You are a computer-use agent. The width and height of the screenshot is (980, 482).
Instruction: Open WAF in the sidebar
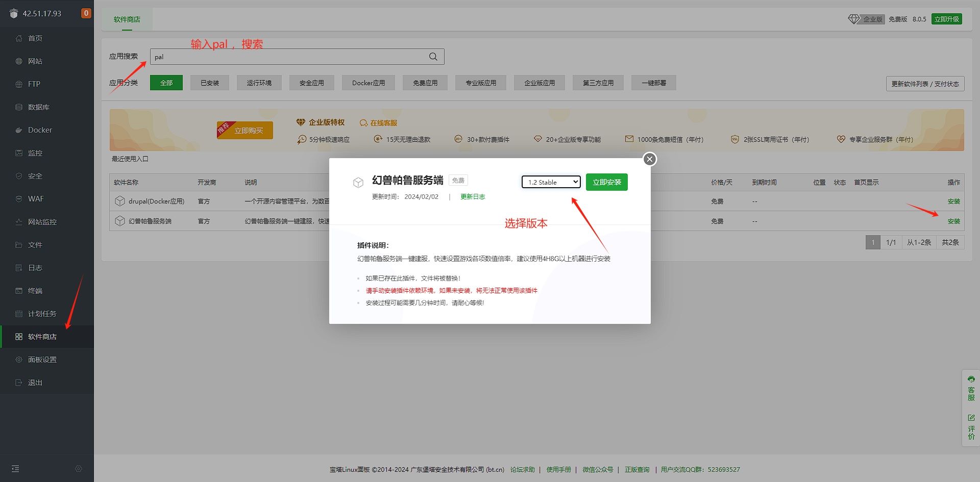36,199
